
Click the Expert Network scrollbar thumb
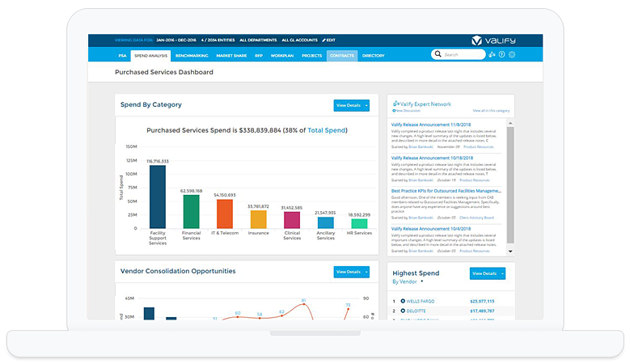[x=510, y=185]
